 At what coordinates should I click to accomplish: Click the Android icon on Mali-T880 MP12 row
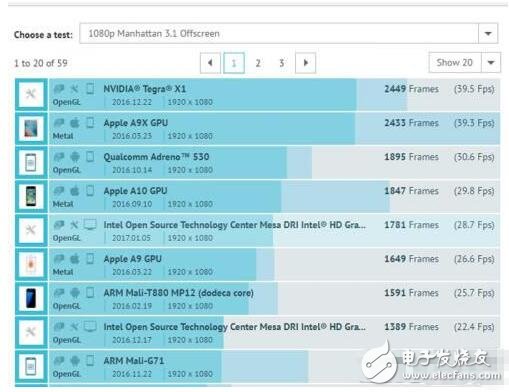click(75, 293)
